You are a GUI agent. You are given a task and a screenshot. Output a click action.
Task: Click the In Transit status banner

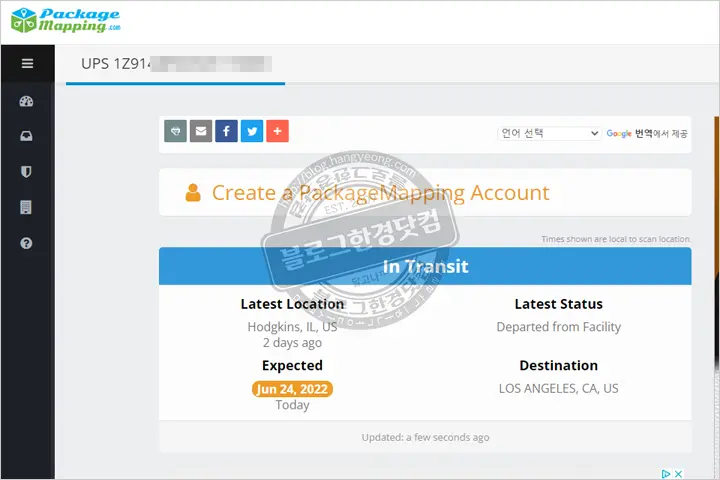[425, 267]
